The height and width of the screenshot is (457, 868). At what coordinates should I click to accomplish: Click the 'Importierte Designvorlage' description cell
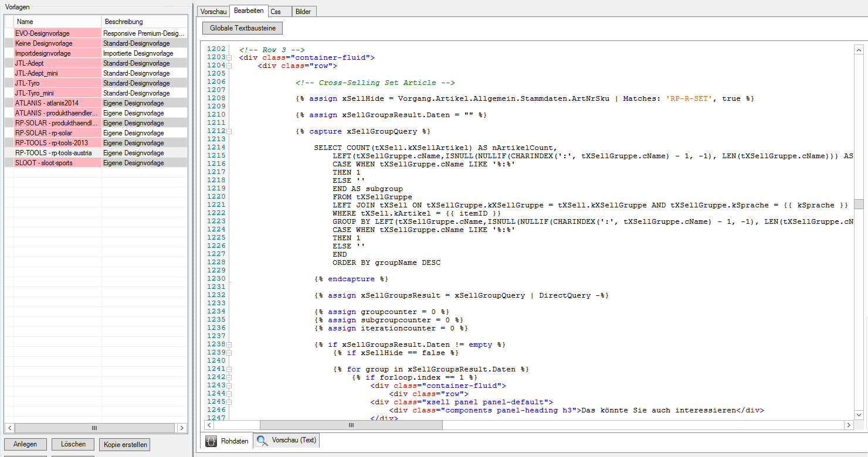[x=144, y=53]
